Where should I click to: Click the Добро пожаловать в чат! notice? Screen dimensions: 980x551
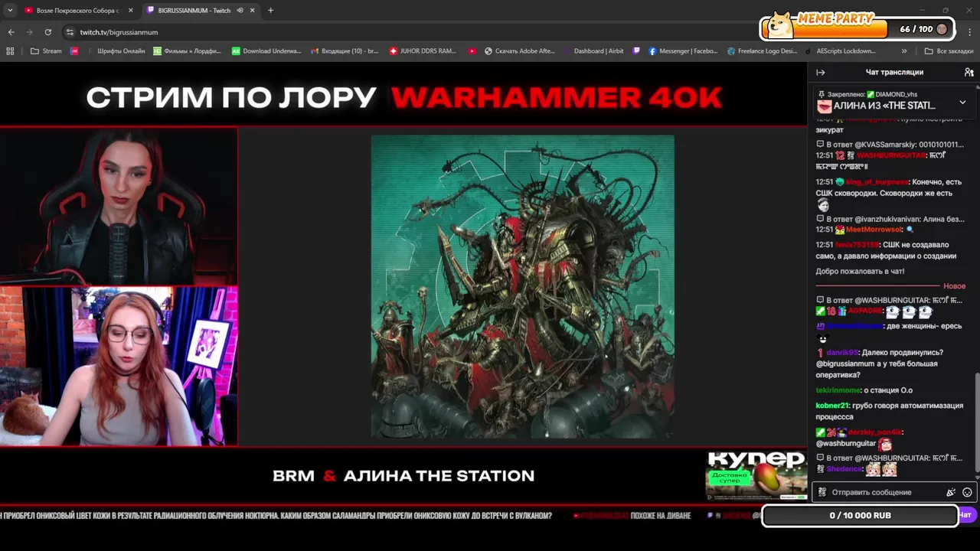pos(860,271)
